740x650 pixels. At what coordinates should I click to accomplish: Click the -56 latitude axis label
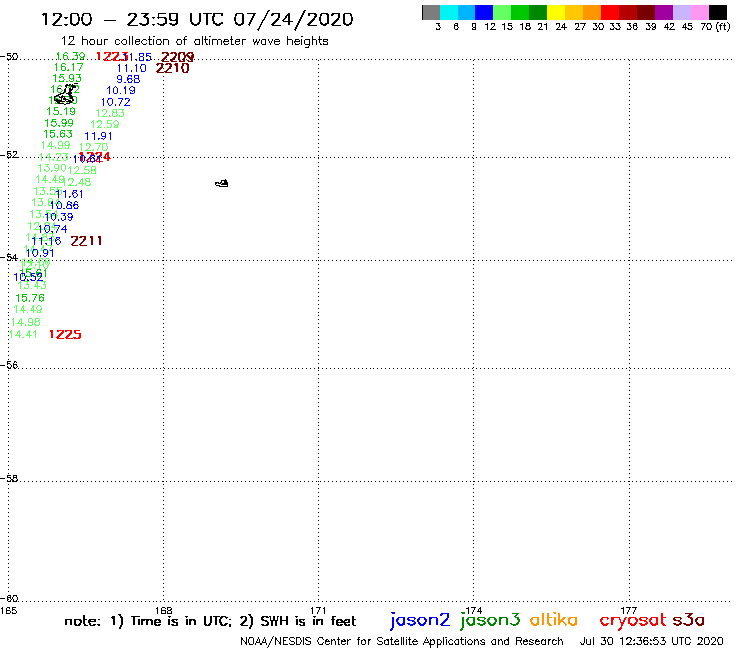[9, 365]
